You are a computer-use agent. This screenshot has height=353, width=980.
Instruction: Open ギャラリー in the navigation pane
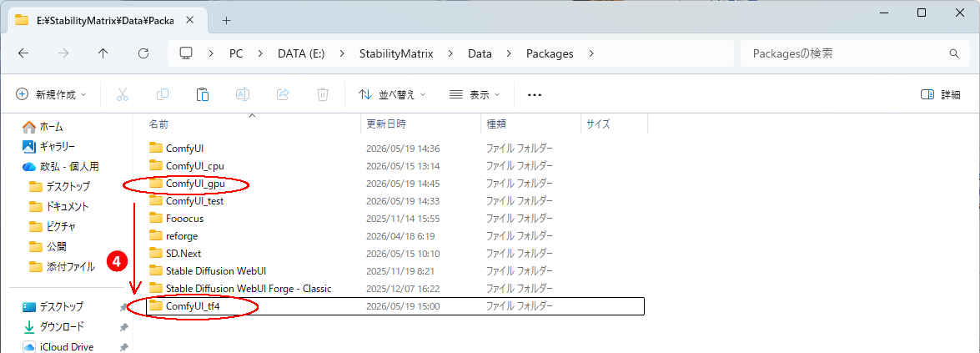pyautogui.click(x=49, y=147)
